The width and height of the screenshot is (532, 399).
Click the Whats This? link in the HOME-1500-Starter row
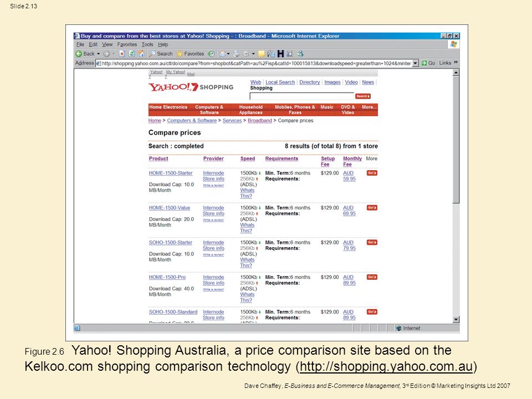click(x=247, y=193)
